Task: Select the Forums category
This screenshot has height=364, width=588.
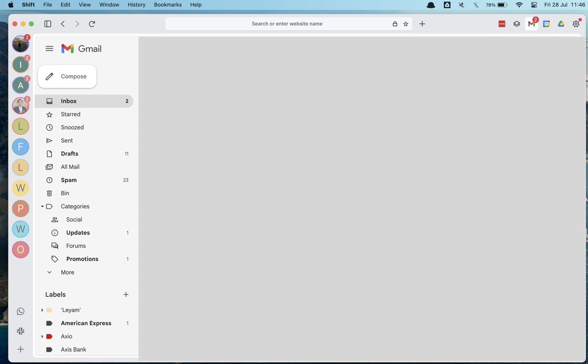Action: pos(84,246)
